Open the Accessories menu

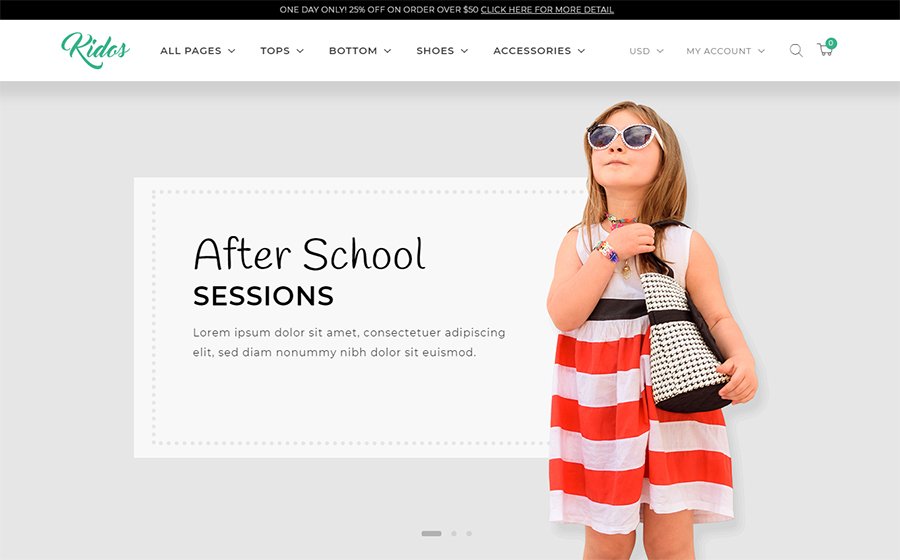tap(539, 50)
